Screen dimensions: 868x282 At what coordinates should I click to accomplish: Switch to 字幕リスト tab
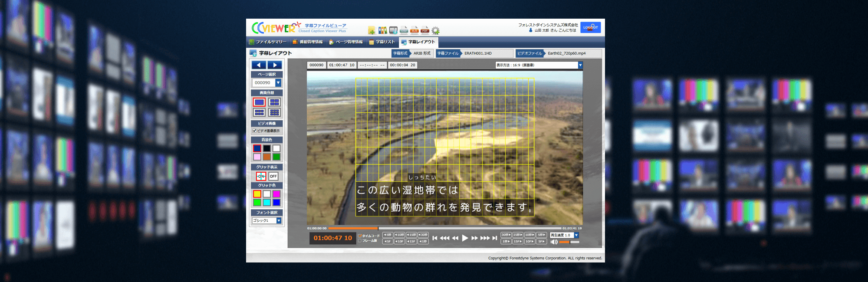(382, 42)
